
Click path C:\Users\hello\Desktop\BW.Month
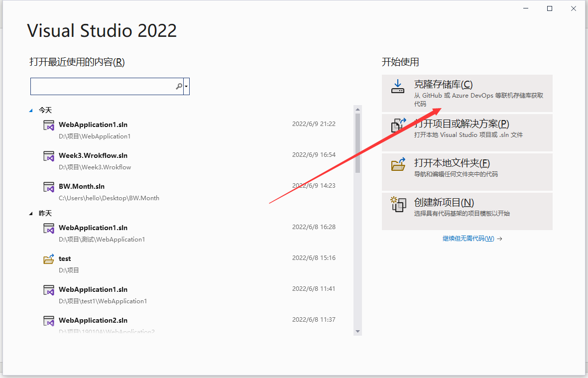(109, 198)
